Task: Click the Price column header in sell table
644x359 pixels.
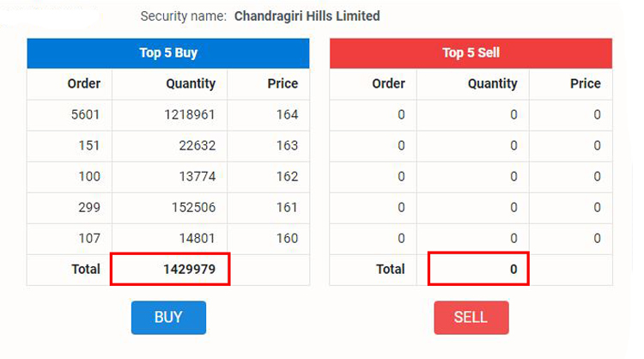Action: pos(585,84)
